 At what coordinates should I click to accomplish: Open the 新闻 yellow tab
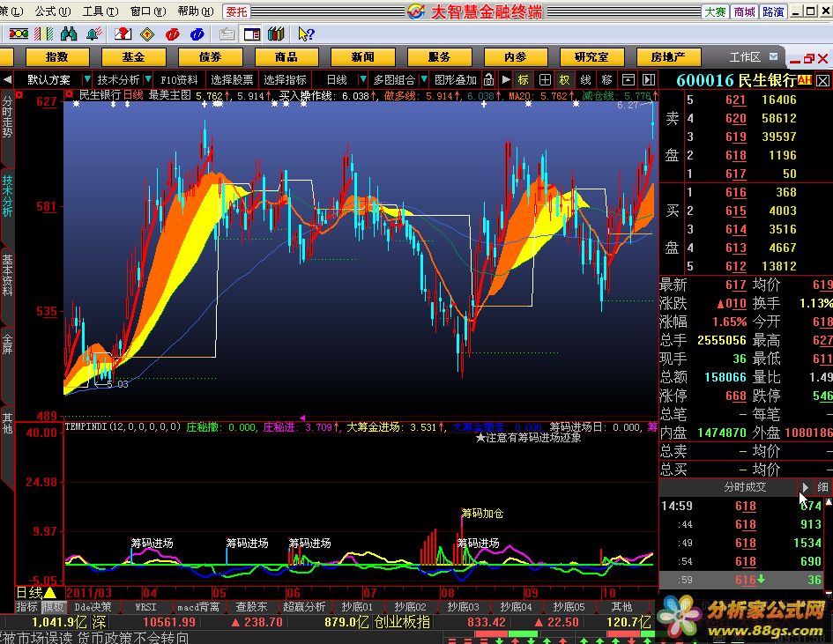point(362,56)
